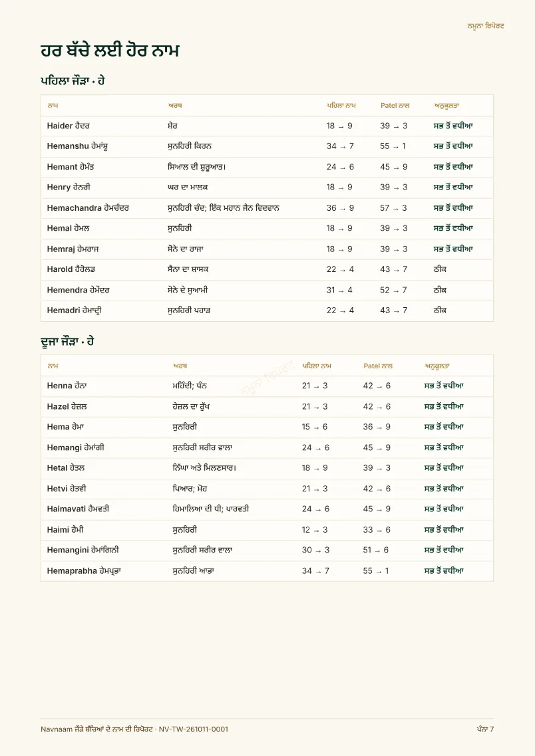
Task: Click the 'Haider ਹੈਦਰ' name in first table
Action: click(x=68, y=126)
